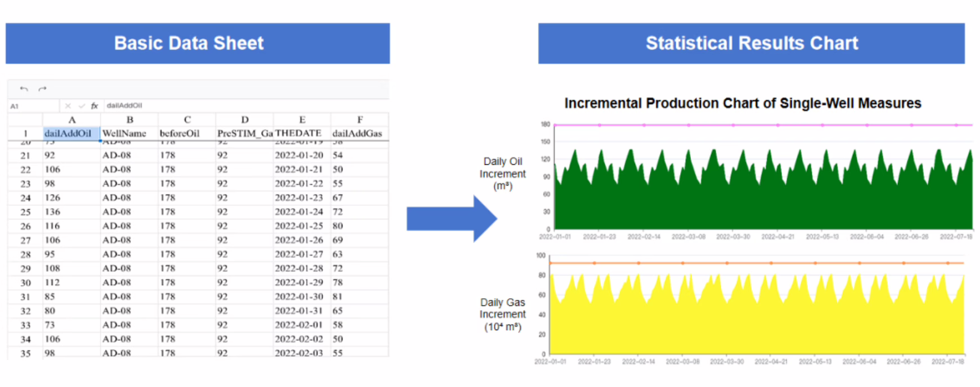Click the cell with date 2022-01-24
Image resolution: width=980 pixels, height=387 pixels.
point(299,212)
